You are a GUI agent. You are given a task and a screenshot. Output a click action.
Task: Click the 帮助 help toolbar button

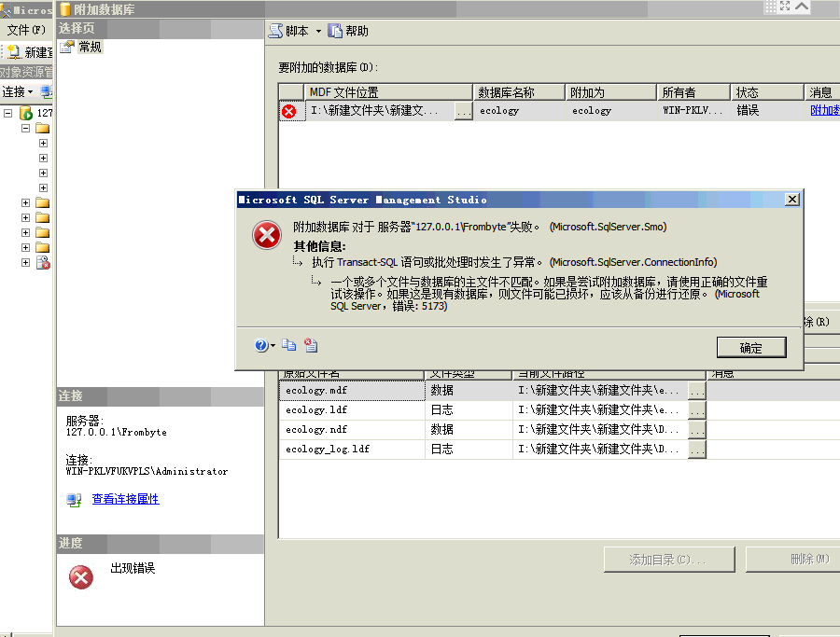point(349,31)
